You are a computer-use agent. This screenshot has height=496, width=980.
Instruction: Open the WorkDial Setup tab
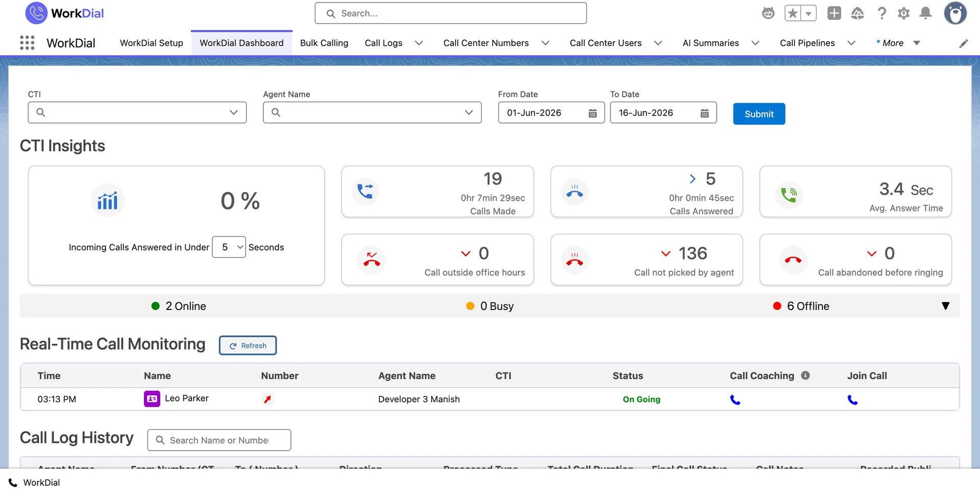click(x=152, y=43)
